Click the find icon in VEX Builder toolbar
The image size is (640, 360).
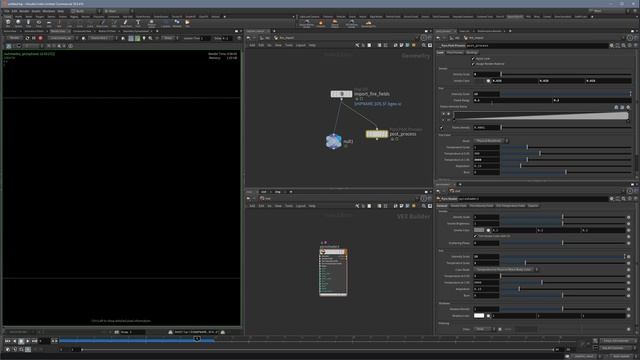[x=424, y=206]
